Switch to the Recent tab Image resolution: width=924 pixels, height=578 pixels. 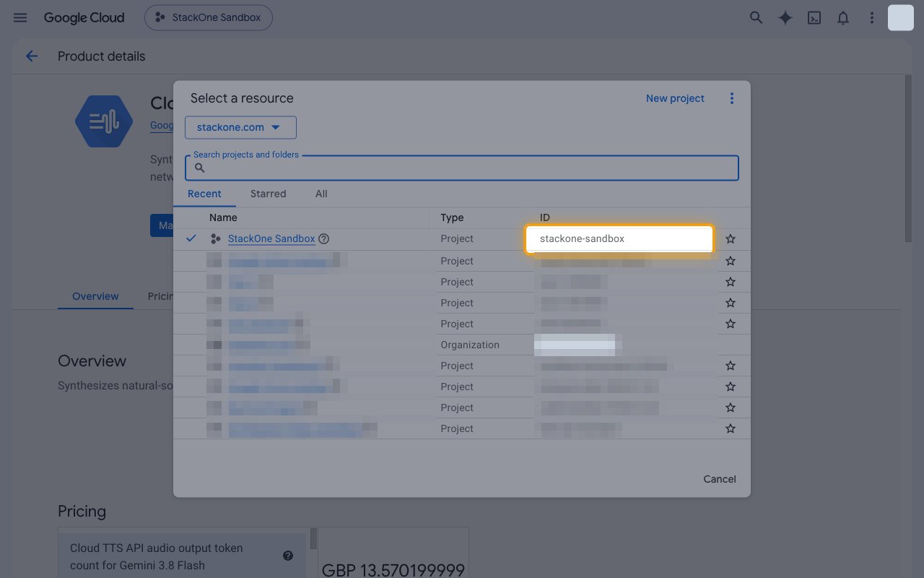click(204, 194)
